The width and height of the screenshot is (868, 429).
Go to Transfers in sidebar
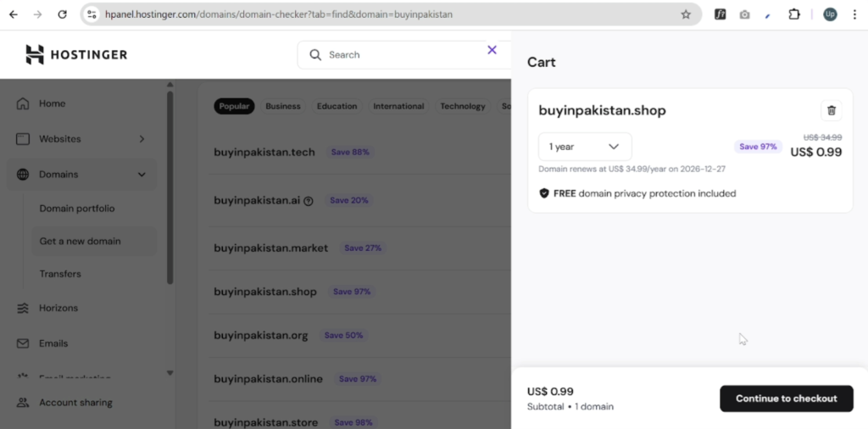[60, 274]
